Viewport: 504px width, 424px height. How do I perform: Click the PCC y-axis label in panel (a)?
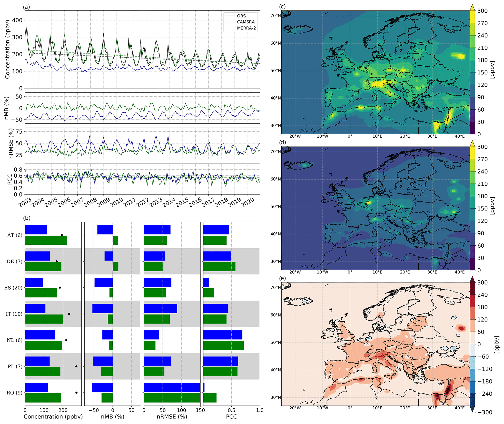(x=10, y=179)
